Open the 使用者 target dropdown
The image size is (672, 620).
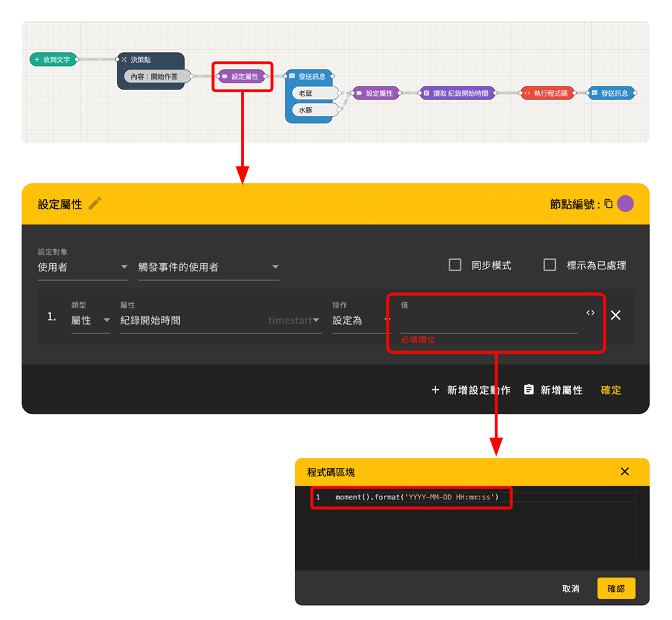[x=82, y=267]
